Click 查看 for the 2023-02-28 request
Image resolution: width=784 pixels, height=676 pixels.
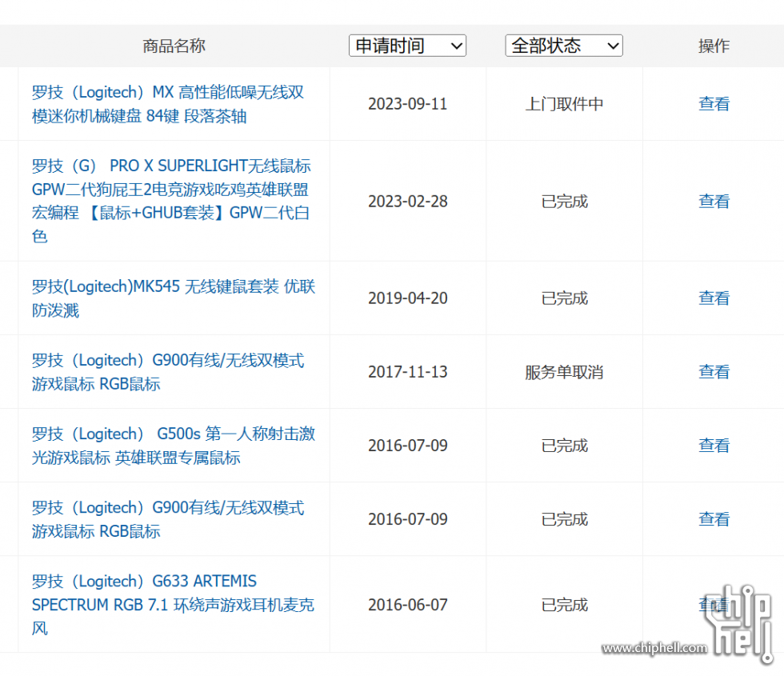(714, 202)
